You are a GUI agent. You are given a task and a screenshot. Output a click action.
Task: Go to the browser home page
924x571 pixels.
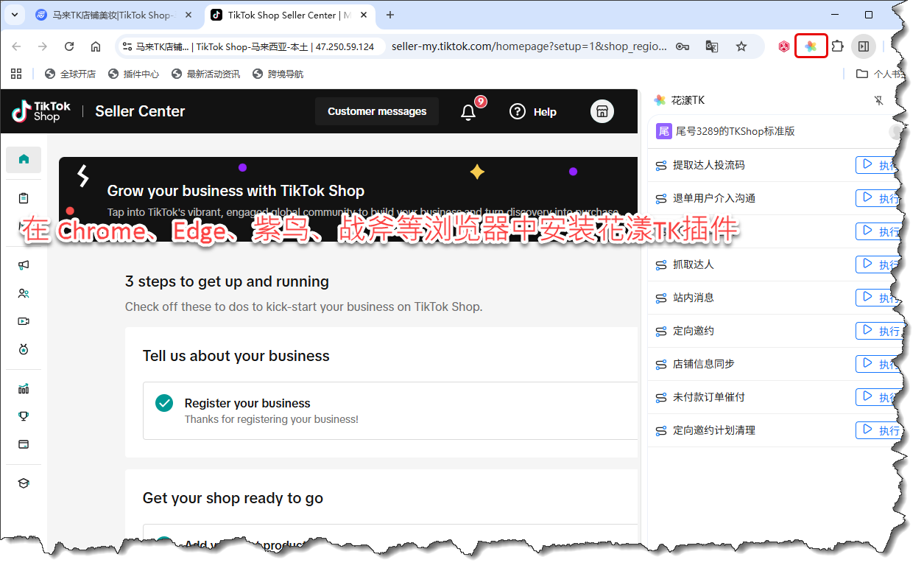[x=96, y=46]
